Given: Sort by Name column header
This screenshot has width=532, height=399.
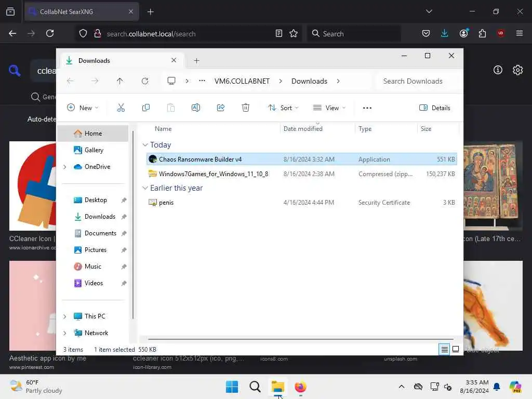Looking at the screenshot, I should pos(163,129).
